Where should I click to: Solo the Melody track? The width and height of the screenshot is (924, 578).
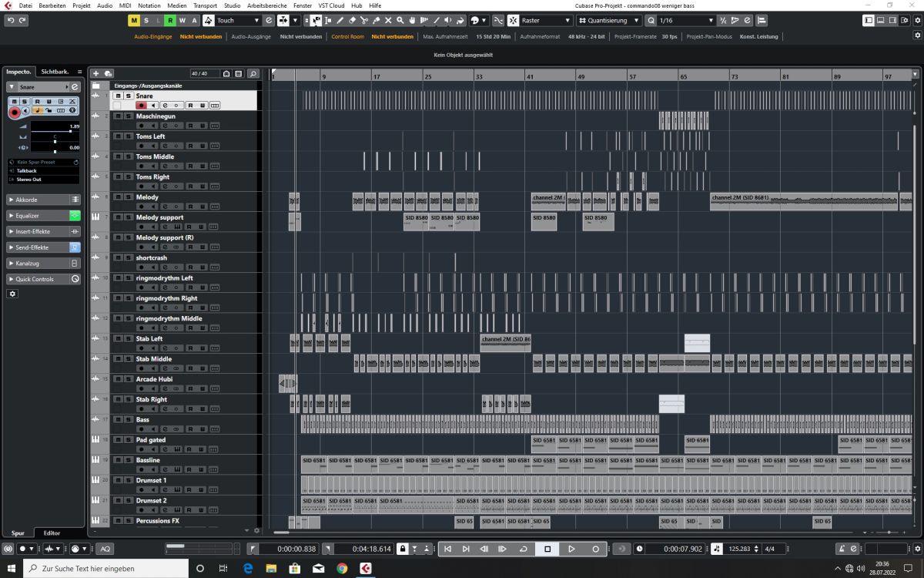pyautogui.click(x=128, y=197)
